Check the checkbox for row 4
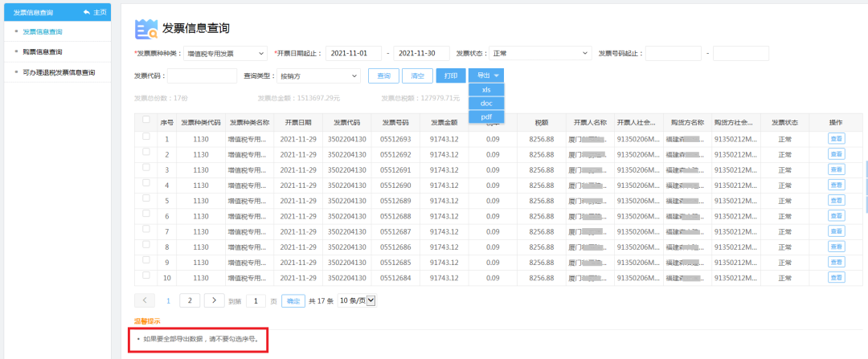The width and height of the screenshot is (868, 359). click(x=146, y=182)
